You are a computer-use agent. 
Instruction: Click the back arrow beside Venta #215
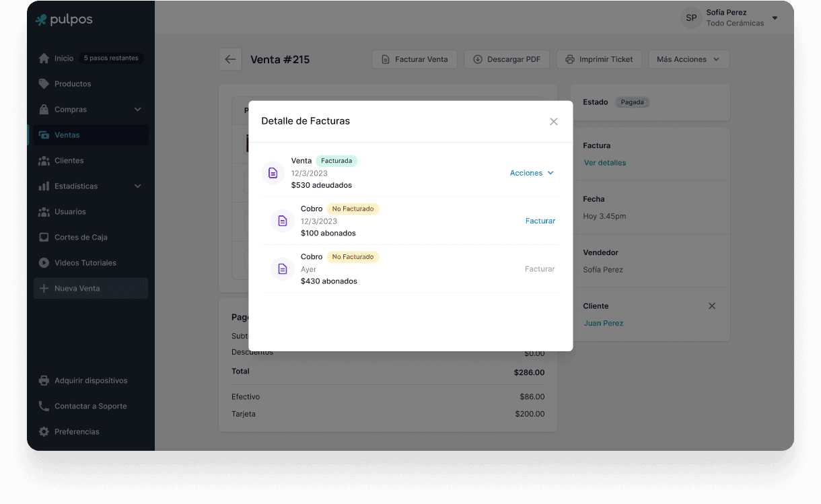[230, 59]
